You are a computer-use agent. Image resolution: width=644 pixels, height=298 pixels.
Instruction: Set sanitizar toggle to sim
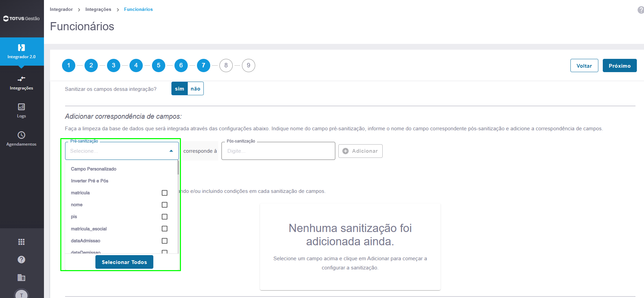[180, 88]
